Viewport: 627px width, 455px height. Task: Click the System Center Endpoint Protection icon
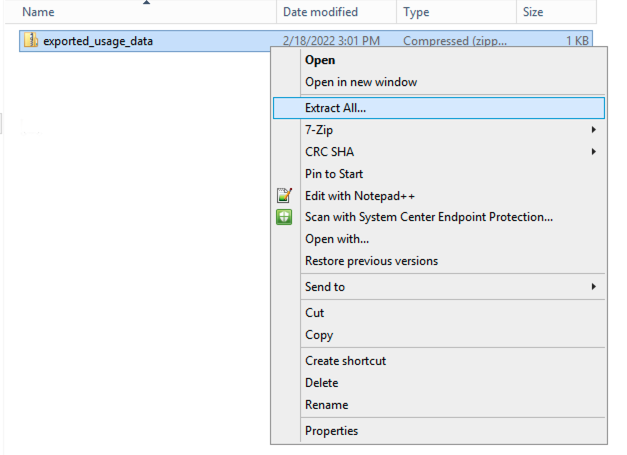point(284,217)
